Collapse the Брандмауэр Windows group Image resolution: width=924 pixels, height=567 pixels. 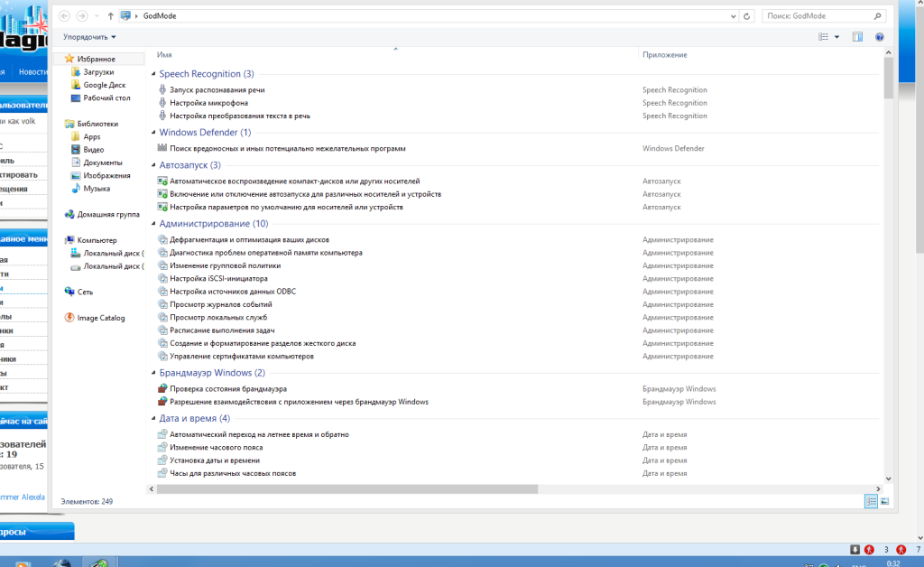(153, 373)
